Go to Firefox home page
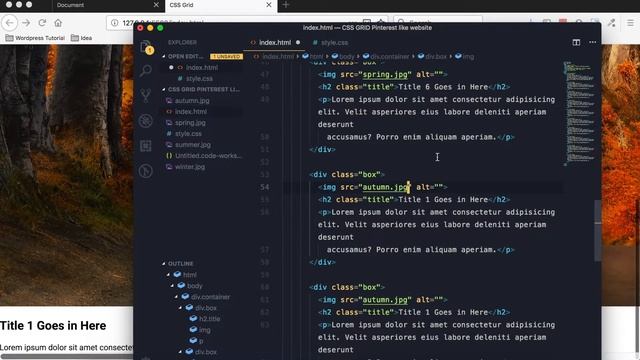 click(x=58, y=23)
